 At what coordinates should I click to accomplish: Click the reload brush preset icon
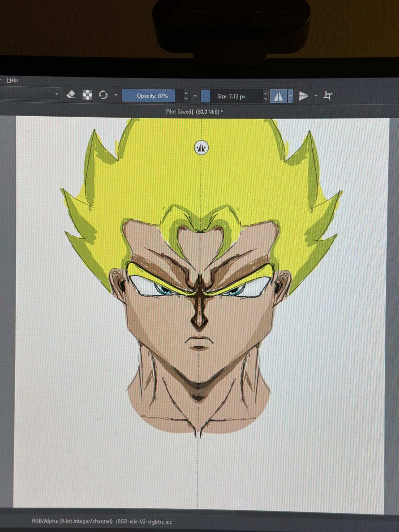(103, 95)
